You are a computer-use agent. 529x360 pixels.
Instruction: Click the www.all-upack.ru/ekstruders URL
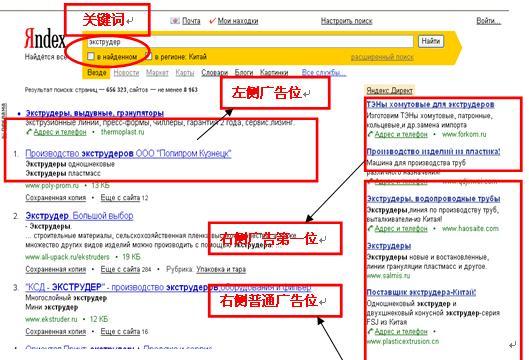point(67,257)
